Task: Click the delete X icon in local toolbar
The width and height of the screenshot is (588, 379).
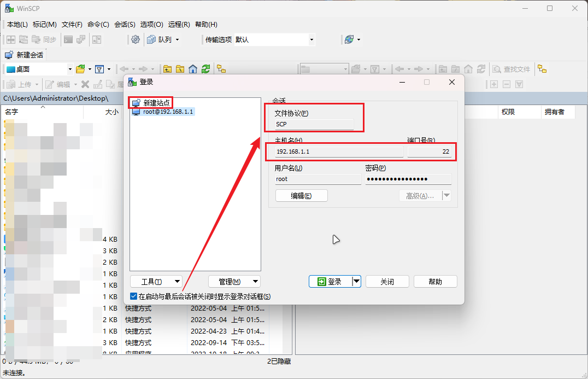Action: pyautogui.click(x=85, y=84)
